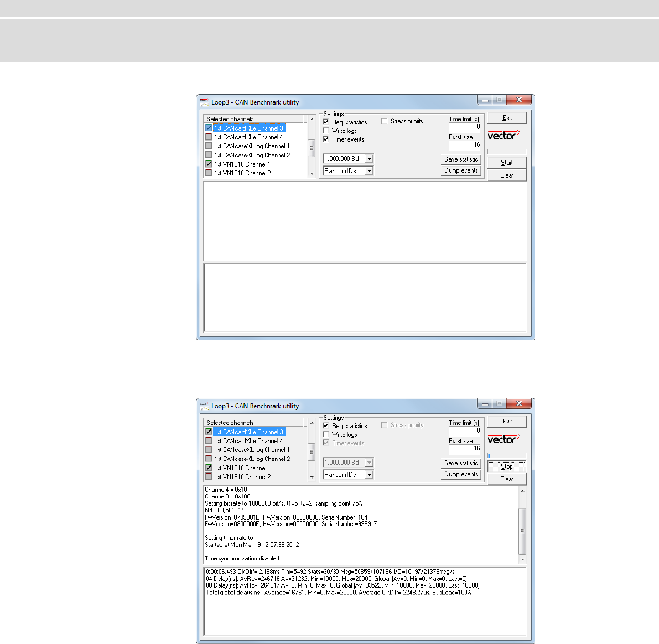Uncheck 1st VN1610 Channel 1 in upper window

(x=209, y=164)
